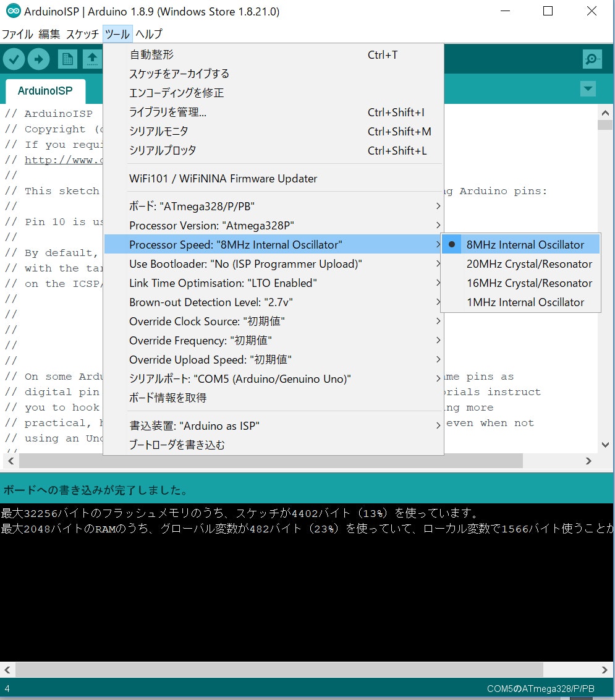Select 8MHz Internal Oscillator option
This screenshot has width=615, height=700.
click(520, 245)
